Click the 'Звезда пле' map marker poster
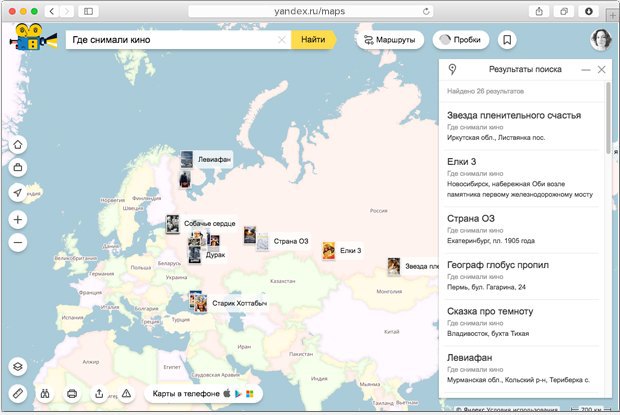620x415 pixels. point(394,267)
